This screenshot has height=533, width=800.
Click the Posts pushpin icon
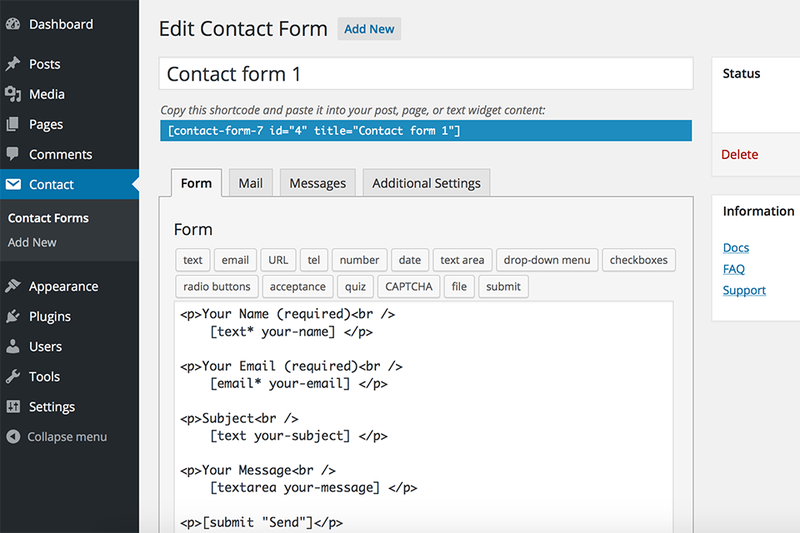pyautogui.click(x=13, y=64)
